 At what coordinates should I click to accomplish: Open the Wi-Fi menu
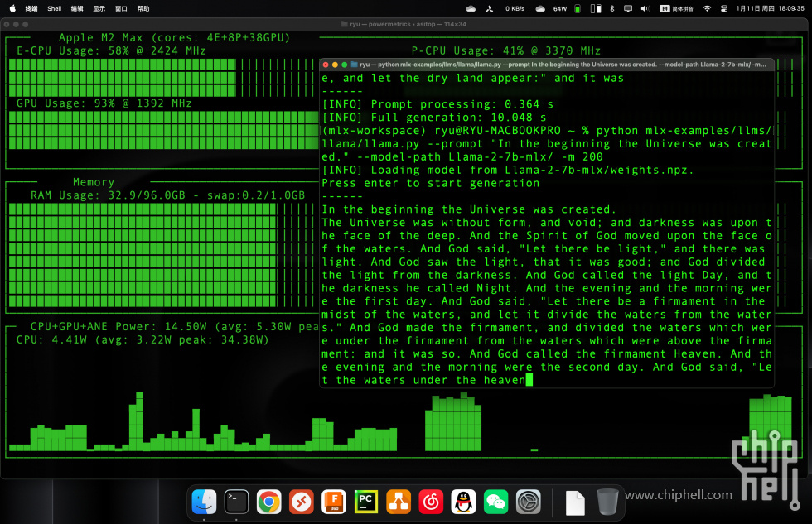tap(707, 8)
